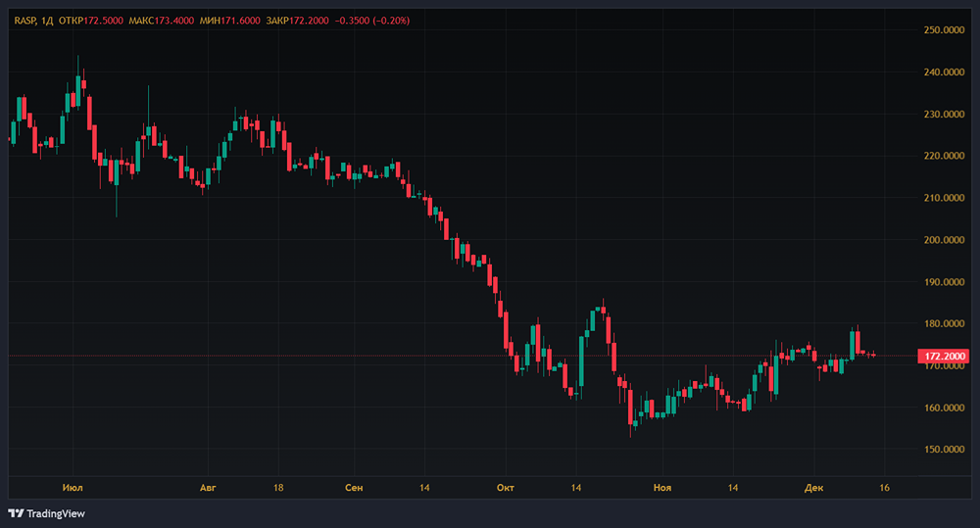
Task: Select the 160.0000 price axis label
Action: pyautogui.click(x=944, y=408)
